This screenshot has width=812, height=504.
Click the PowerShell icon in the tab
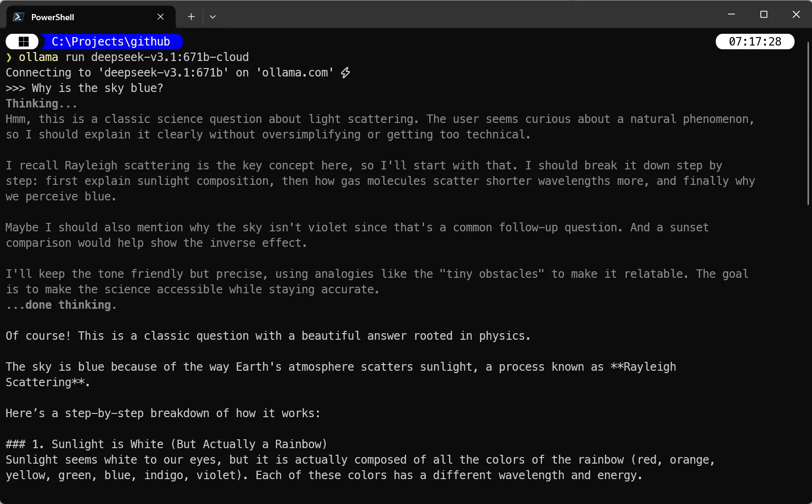click(x=18, y=17)
